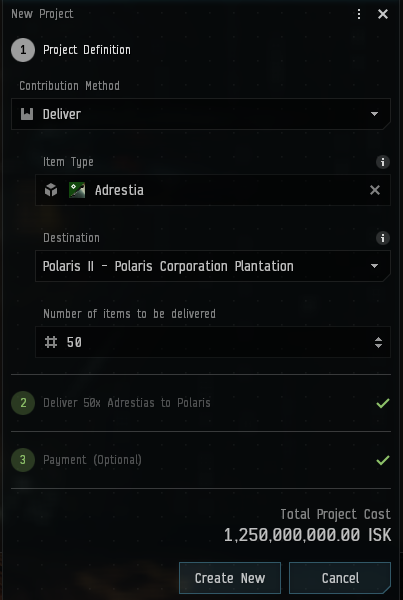Click the Deliver crate icon
Image resolution: width=403 pixels, height=600 pixels.
pyautogui.click(x=27, y=114)
